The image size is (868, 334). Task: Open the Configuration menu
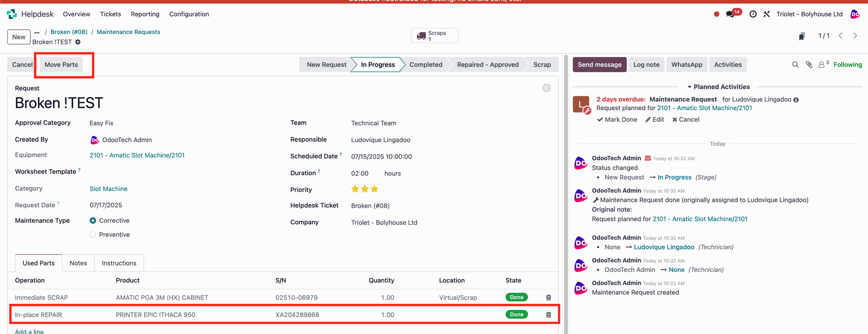[189, 14]
